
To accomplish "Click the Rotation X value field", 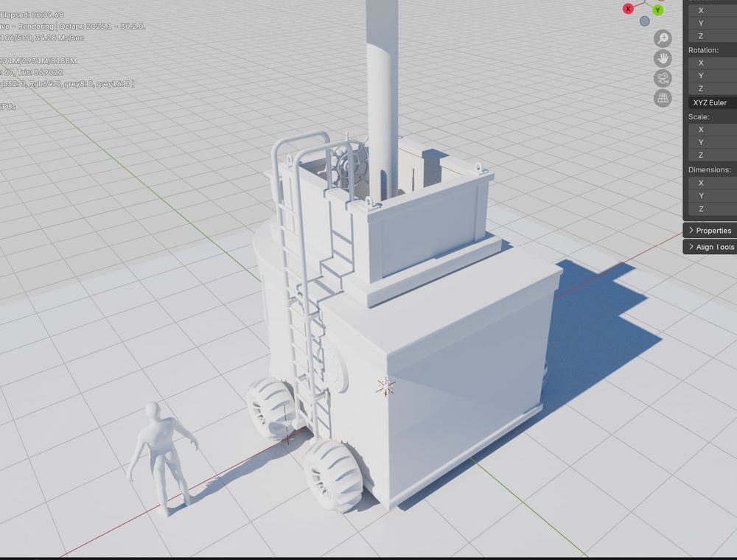I will click(713, 63).
